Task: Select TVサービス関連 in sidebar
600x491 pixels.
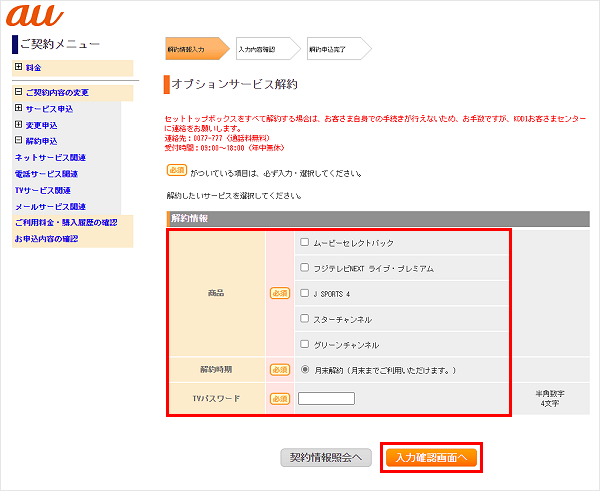Action: point(42,189)
